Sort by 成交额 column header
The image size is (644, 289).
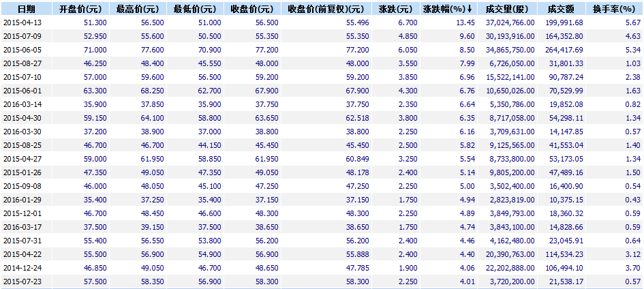coord(559,9)
